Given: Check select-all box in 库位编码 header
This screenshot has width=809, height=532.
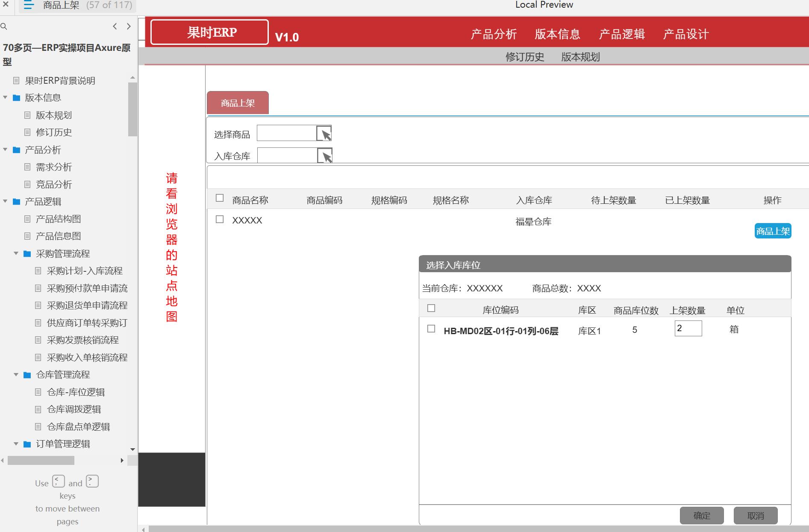Looking at the screenshot, I should coord(431,308).
